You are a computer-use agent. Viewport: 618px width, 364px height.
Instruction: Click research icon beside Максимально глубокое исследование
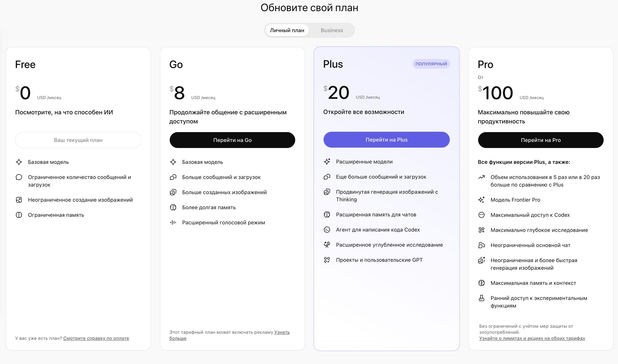[481, 230]
